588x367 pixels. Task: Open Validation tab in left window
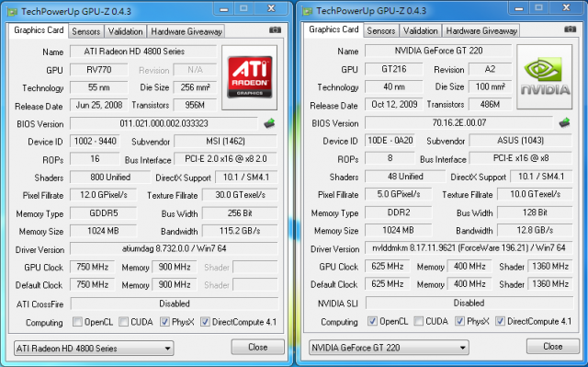pos(125,31)
